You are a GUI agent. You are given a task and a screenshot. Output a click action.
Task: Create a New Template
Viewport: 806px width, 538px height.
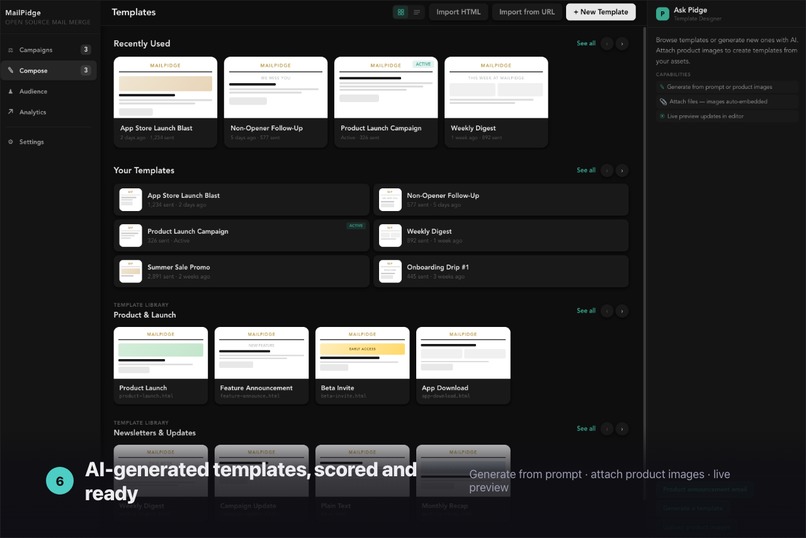tap(600, 12)
